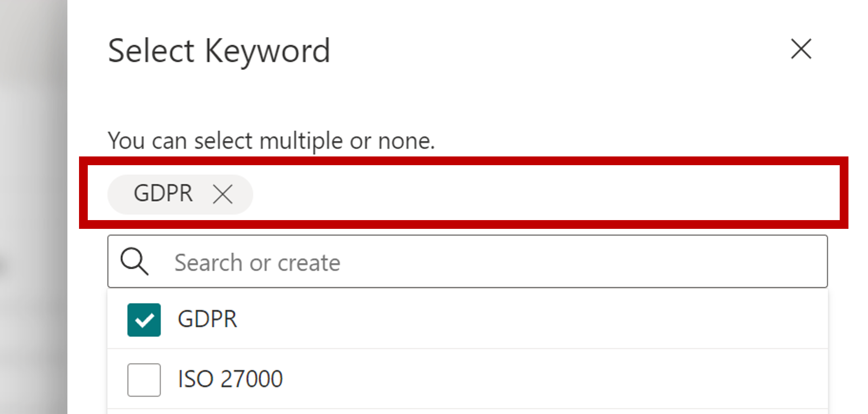Click the magnifying glass search icon
This screenshot has height=414, width=868.
(x=134, y=262)
